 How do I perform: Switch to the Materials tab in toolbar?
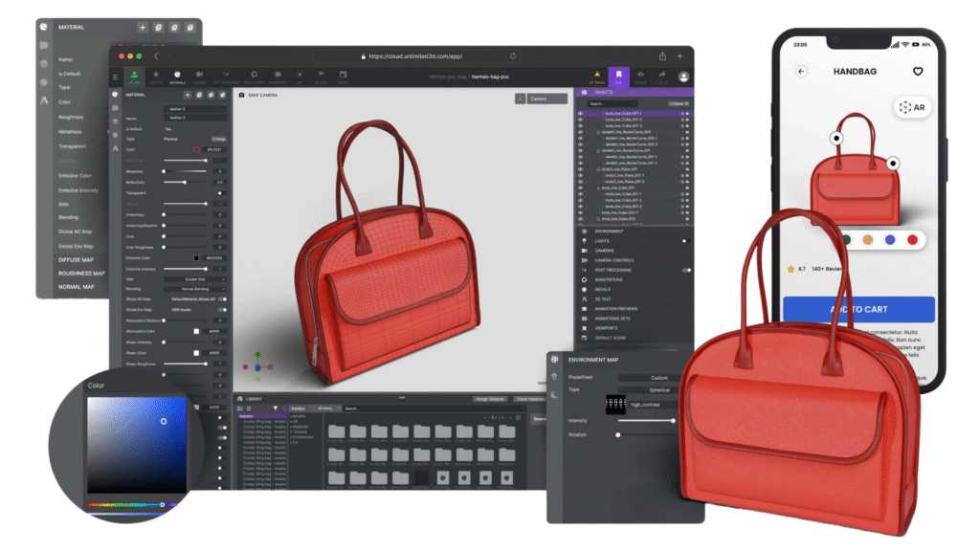pos(177,77)
